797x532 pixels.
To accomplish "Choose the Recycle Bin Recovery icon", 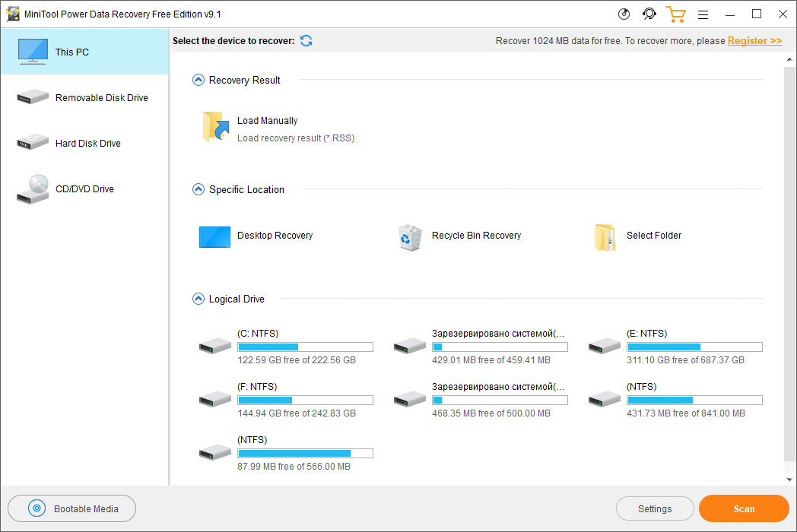I will point(410,237).
